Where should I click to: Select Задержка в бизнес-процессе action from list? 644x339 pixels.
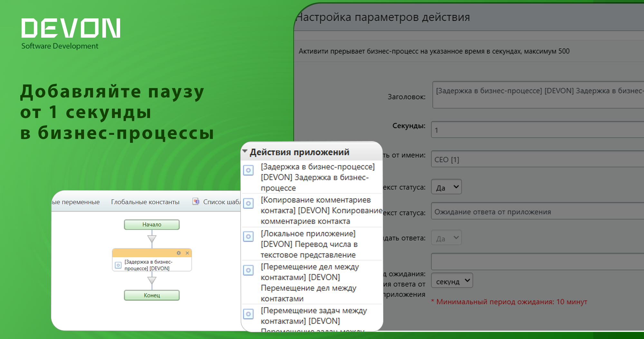point(317,177)
